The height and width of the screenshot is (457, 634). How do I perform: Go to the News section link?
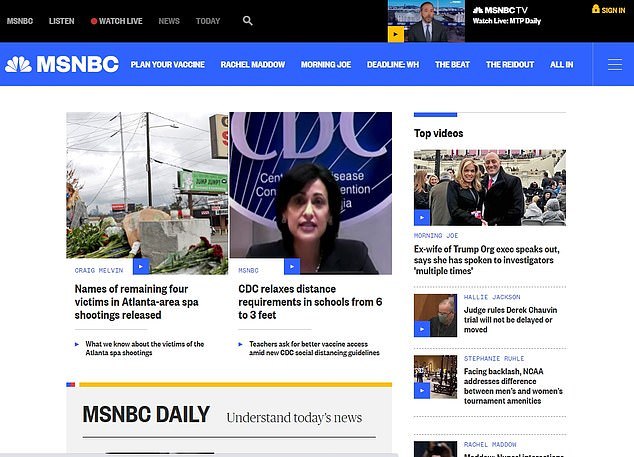[169, 21]
